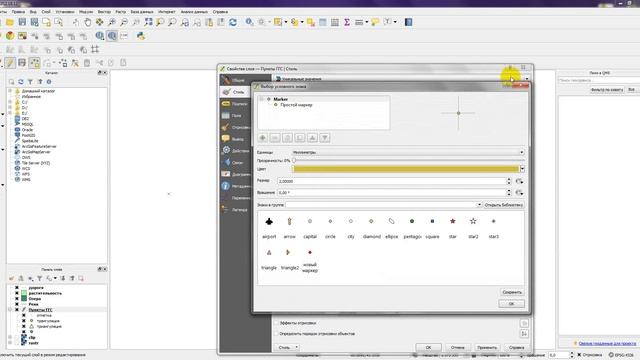Enable the Определять порядок отрисовки объектов checkbox
Screen dimensions: 640x360
276,333
